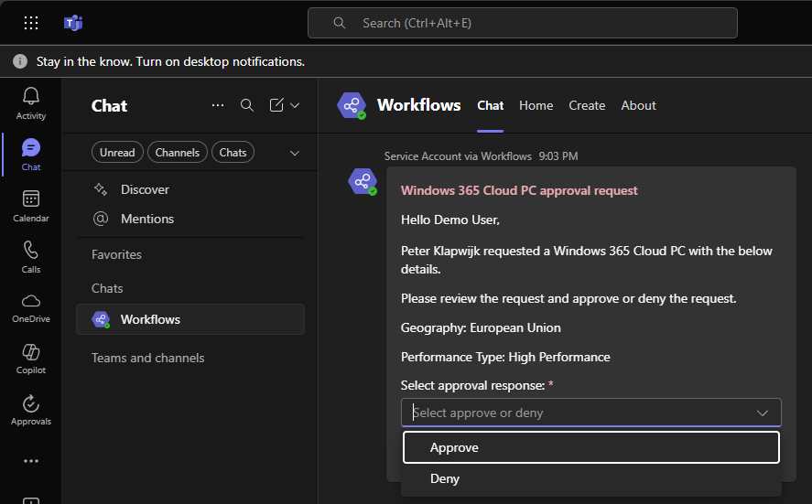Screen dimensions: 812x504
Task: Click the search magnifier icon in top bar
Action: pos(340,23)
